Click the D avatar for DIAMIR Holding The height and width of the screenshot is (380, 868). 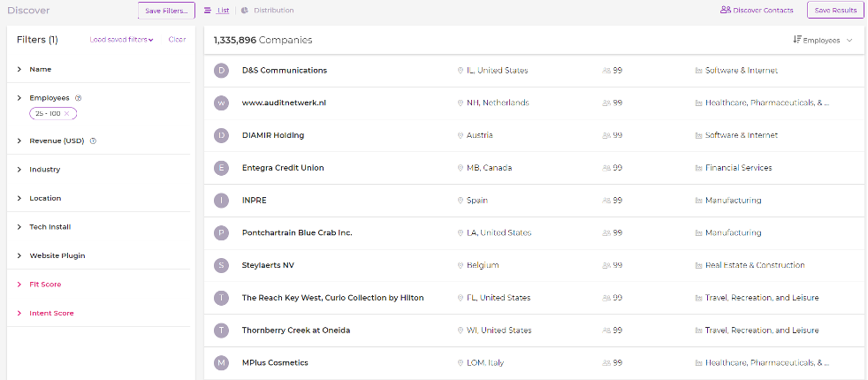tap(222, 135)
